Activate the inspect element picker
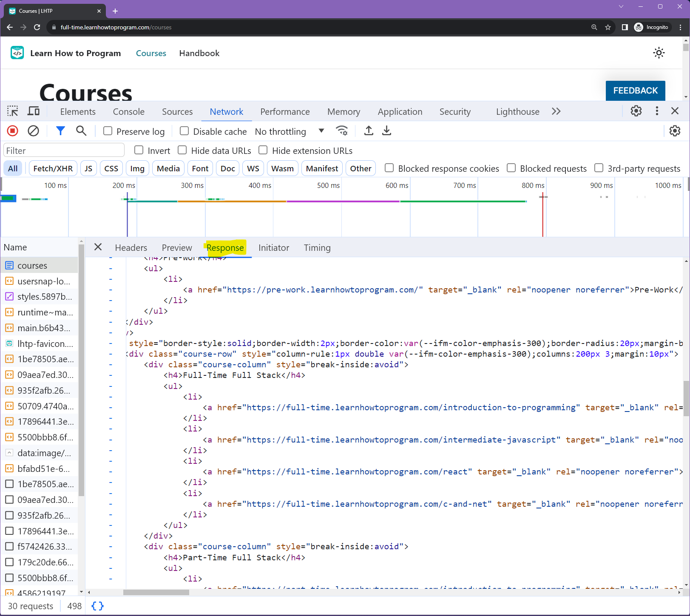The height and width of the screenshot is (616, 690). point(13,111)
